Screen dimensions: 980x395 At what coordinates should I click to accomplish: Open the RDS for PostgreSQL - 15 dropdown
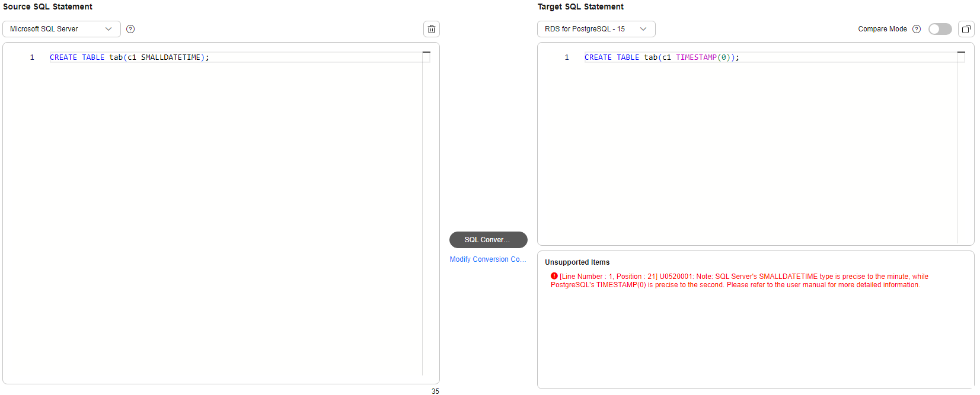(596, 29)
